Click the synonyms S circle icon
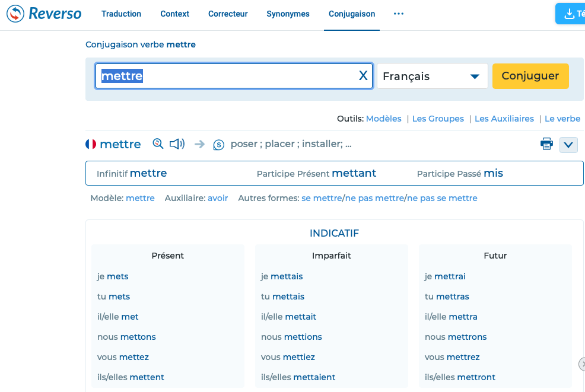Screen dimensions: 585x392 click(x=218, y=144)
